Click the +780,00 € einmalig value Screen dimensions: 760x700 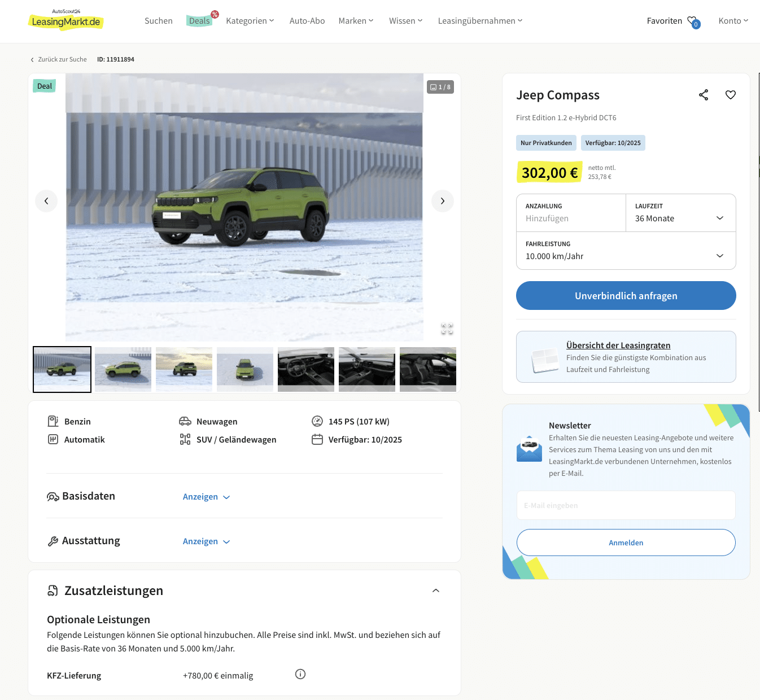pos(218,676)
